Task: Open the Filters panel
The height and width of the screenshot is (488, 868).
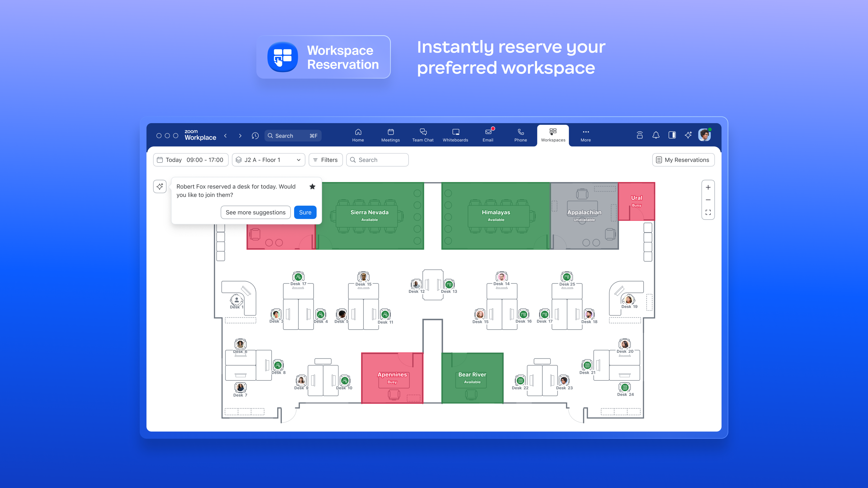Action: [325, 160]
